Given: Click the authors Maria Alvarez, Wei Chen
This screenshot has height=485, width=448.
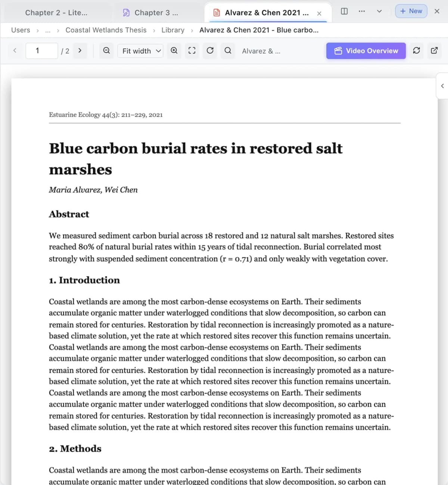Looking at the screenshot, I should coord(93,190).
